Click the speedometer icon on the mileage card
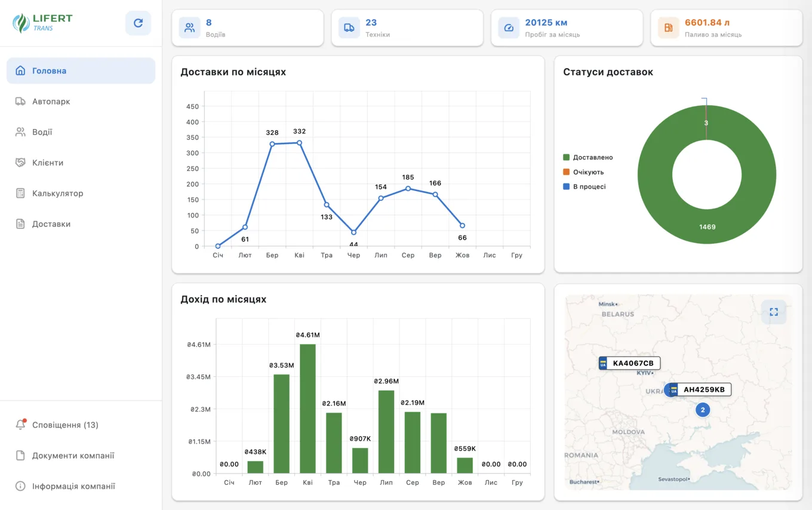Screen dimensions: 812x510 (x=509, y=27)
